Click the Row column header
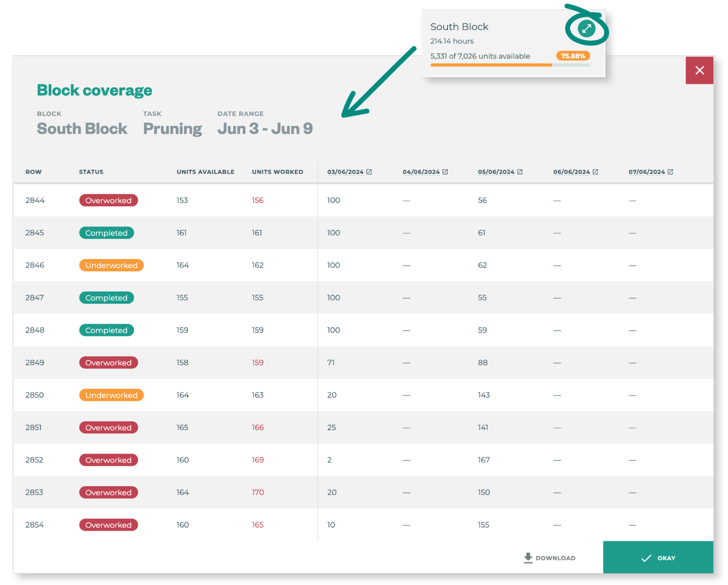Image resolution: width=728 pixels, height=585 pixels. pyautogui.click(x=33, y=172)
